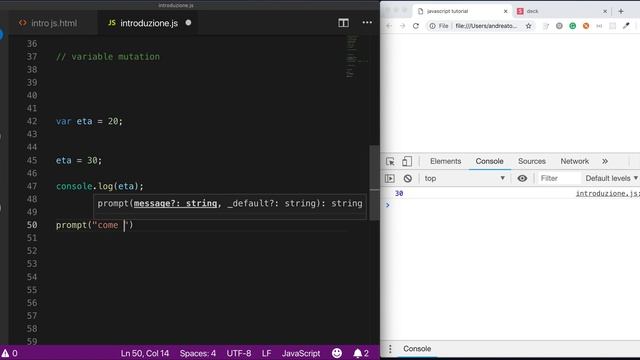This screenshot has height=360, width=640.
Task: Click the browser address bar URL
Action: tap(486, 26)
